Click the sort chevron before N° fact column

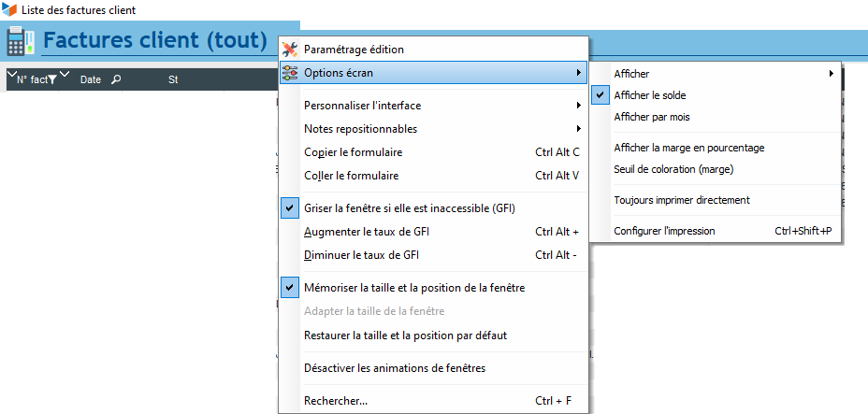[12, 76]
